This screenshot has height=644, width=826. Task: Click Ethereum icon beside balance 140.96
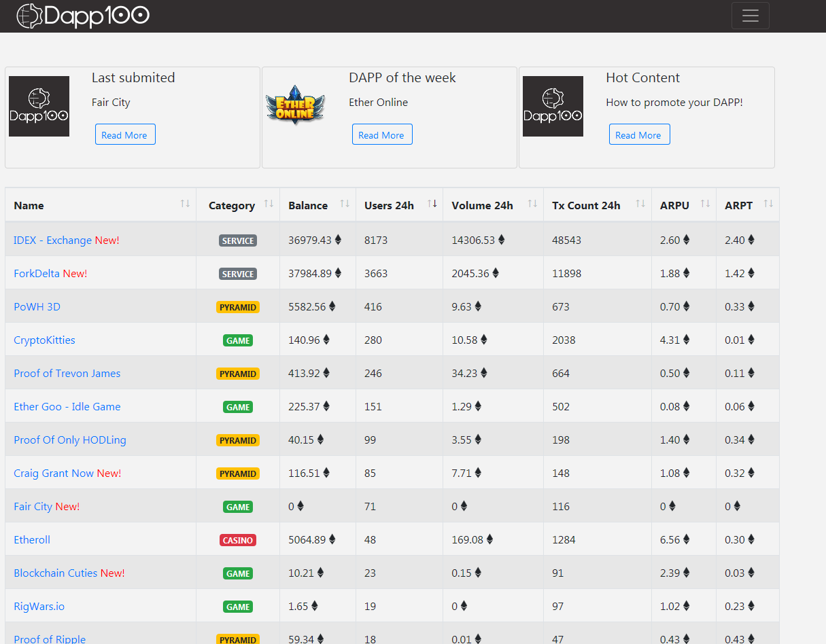326,340
